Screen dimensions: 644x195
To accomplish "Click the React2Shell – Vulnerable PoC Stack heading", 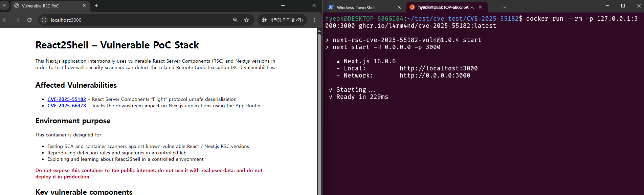I will pyautogui.click(x=117, y=45).
